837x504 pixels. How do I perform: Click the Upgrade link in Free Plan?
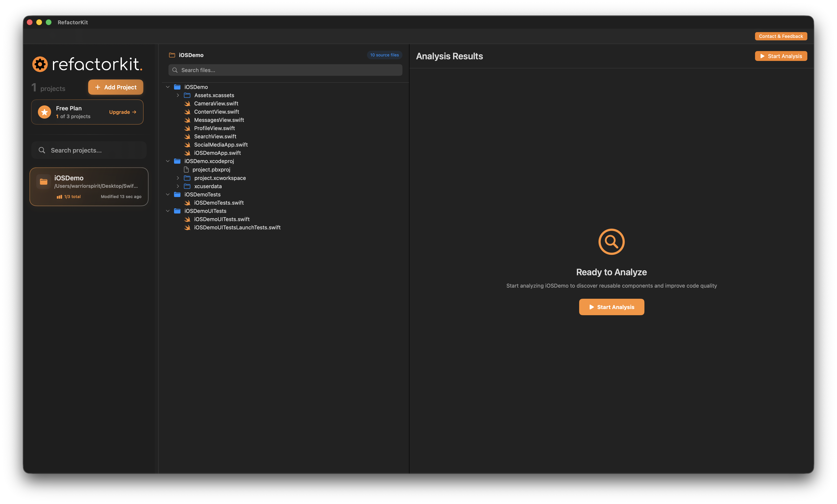click(x=123, y=112)
